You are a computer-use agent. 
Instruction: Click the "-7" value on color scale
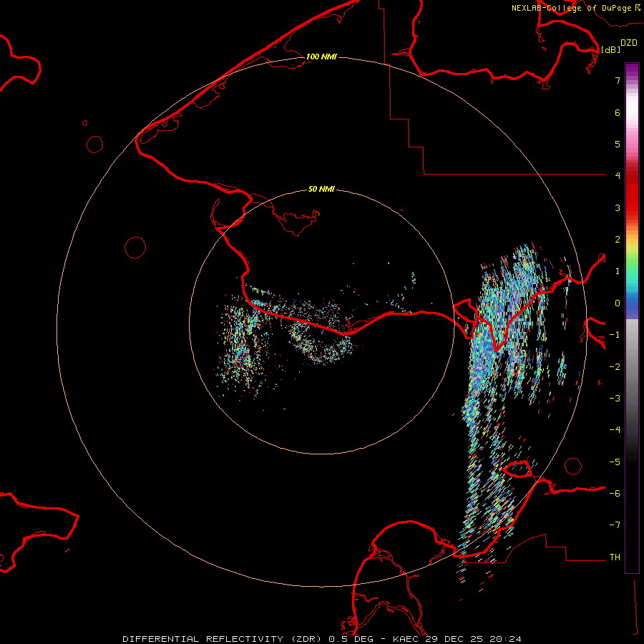click(x=615, y=525)
